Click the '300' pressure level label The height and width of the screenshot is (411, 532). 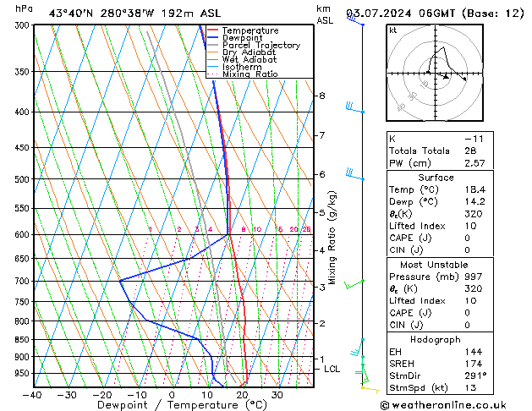point(23,25)
